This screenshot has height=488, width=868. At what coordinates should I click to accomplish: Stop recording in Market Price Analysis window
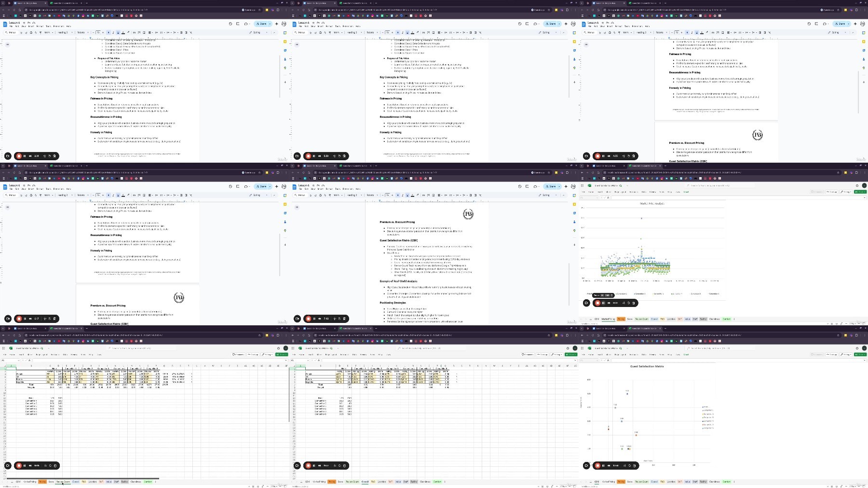(597, 303)
